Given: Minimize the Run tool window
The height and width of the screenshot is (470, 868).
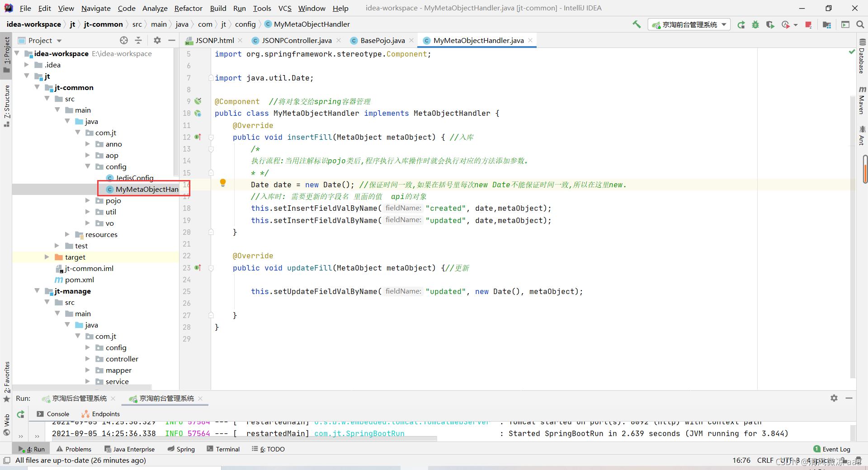Looking at the screenshot, I should pyautogui.click(x=849, y=398).
